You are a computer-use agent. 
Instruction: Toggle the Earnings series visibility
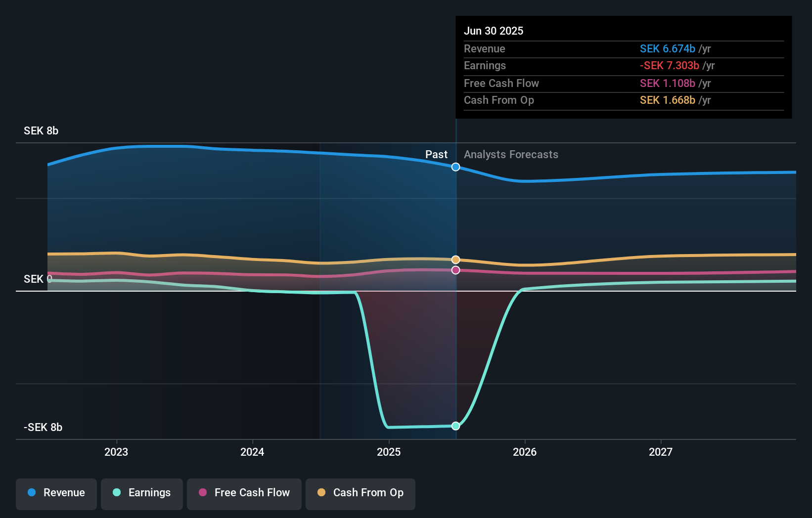(x=141, y=493)
